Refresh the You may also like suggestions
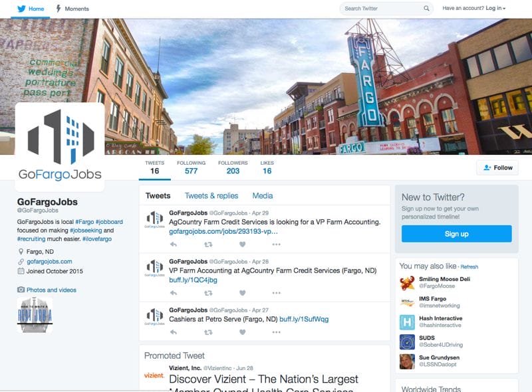 (x=469, y=267)
